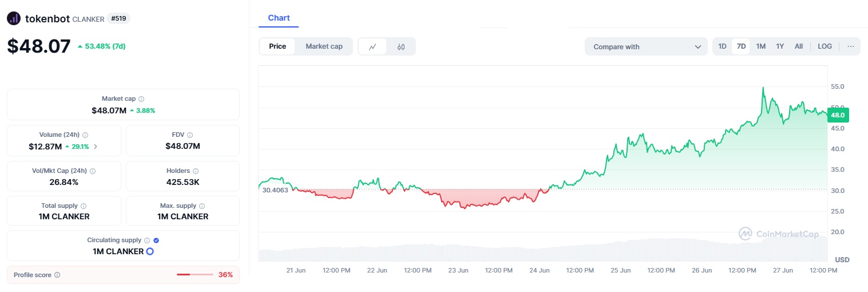Image resolution: width=868 pixels, height=292 pixels.
Task: Click the Holders info icon
Action: click(196, 171)
